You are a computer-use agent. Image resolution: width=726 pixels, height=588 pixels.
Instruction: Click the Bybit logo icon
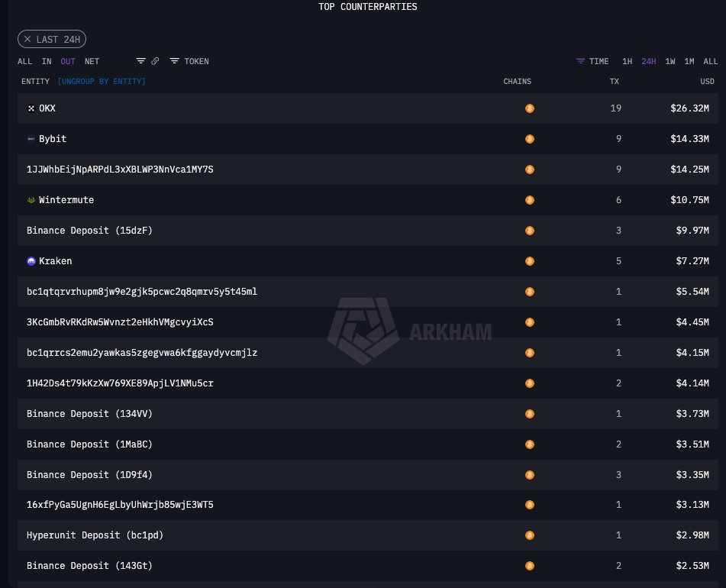pos(31,139)
